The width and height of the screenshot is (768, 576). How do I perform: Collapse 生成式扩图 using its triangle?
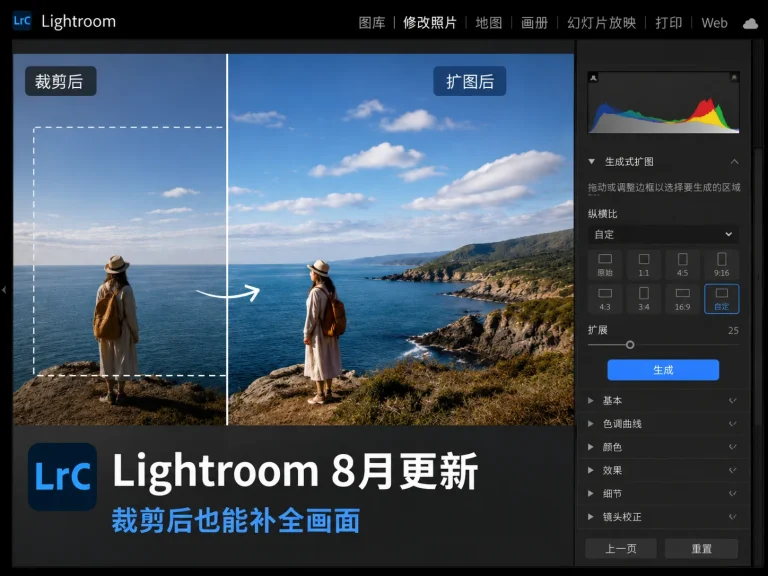(592, 161)
